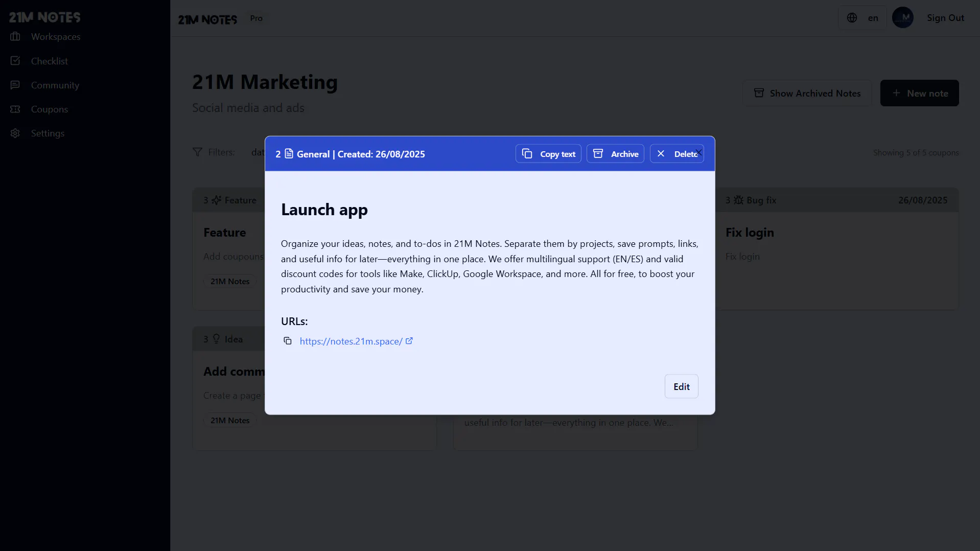The image size is (980, 551).
Task: Open the language selector globe
Action: point(852,18)
